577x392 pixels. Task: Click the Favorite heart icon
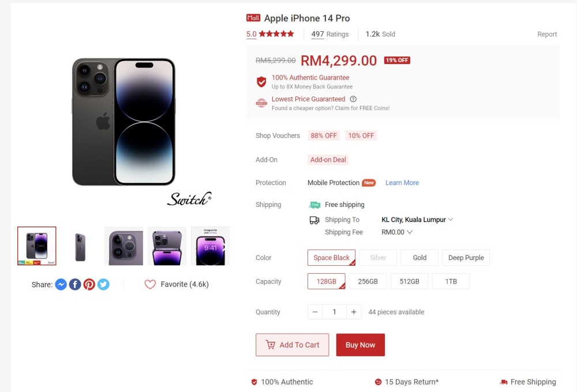(x=150, y=284)
